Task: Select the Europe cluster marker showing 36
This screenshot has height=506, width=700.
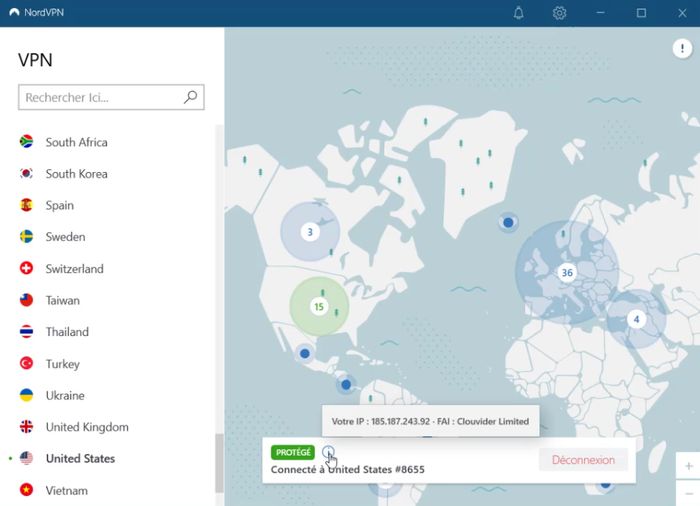Action: (567, 272)
